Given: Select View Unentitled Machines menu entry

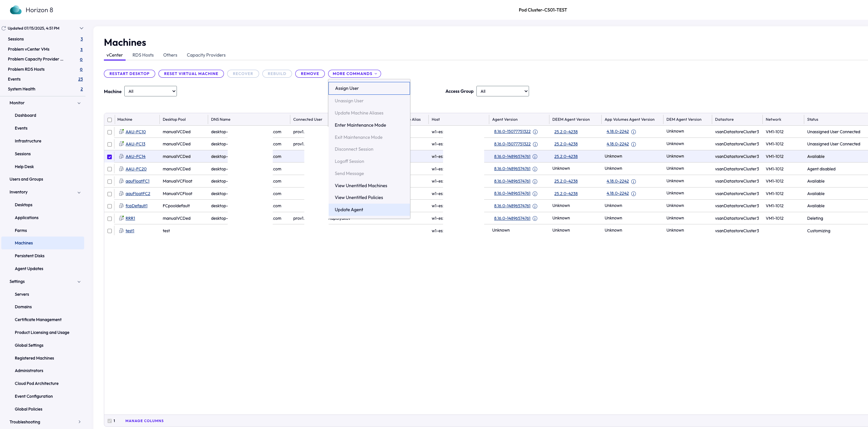Looking at the screenshot, I should [369, 186].
